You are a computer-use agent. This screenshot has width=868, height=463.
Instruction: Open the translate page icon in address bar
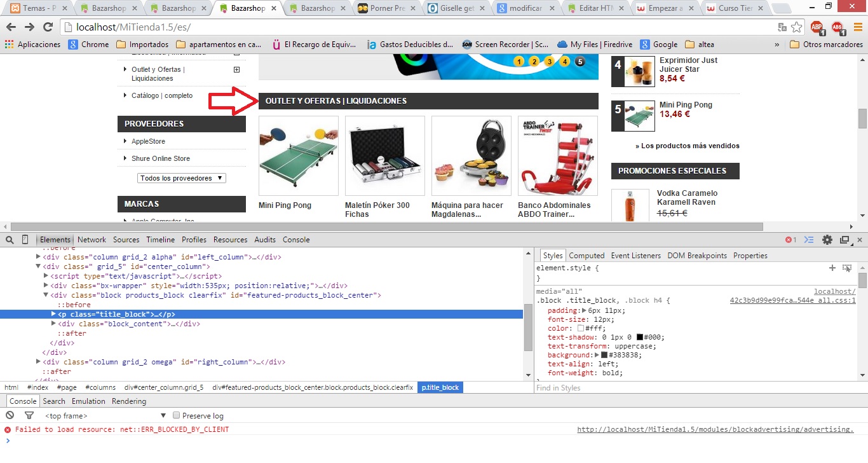[x=782, y=27]
